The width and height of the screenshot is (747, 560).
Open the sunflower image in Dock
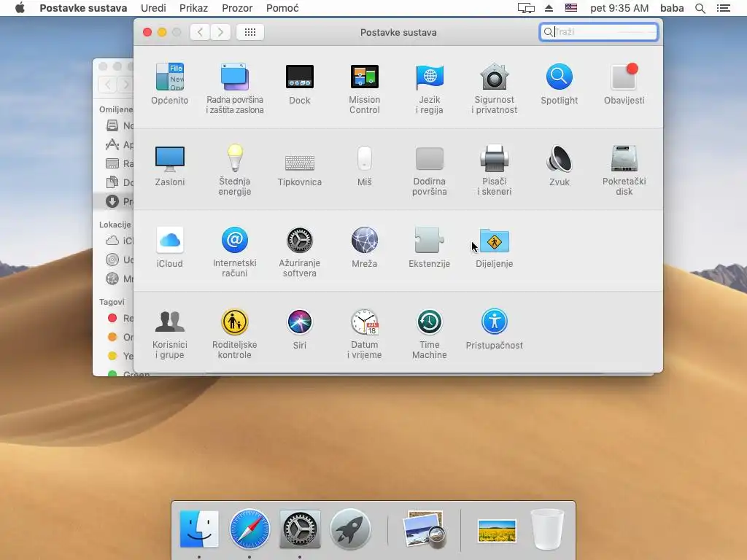(x=497, y=531)
